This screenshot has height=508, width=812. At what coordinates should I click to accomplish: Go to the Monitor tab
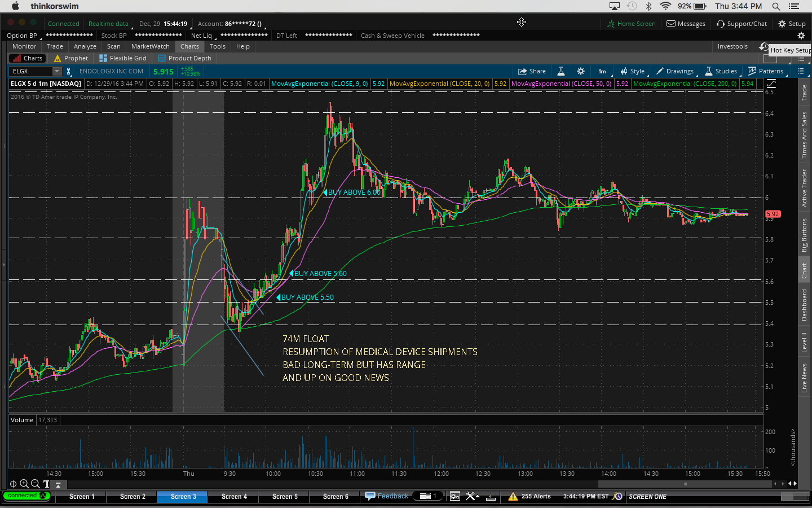coord(24,46)
